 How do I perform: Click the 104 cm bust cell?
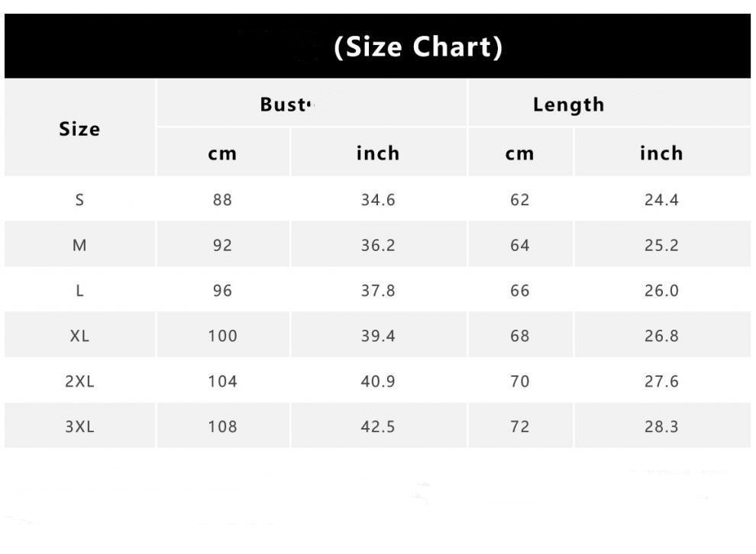coord(222,382)
